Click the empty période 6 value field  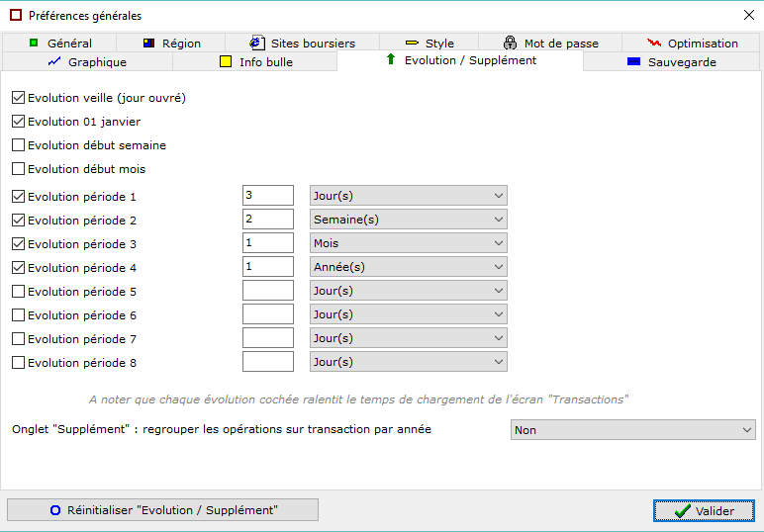(x=268, y=314)
